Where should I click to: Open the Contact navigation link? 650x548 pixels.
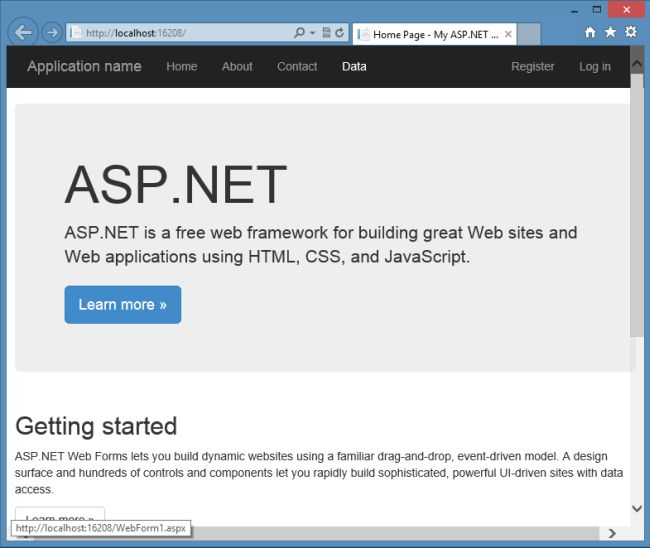[x=297, y=66]
